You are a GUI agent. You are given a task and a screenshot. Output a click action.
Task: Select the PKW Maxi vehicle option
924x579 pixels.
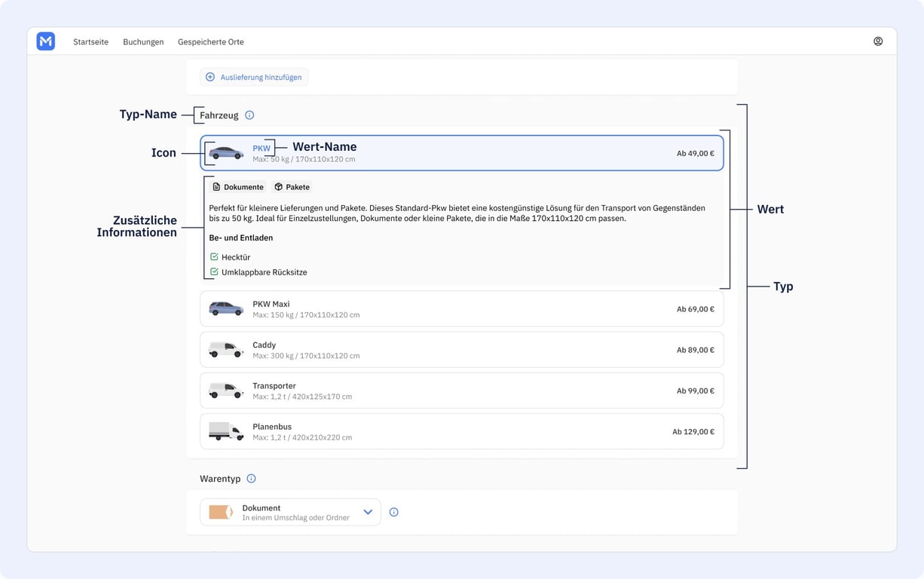462,309
